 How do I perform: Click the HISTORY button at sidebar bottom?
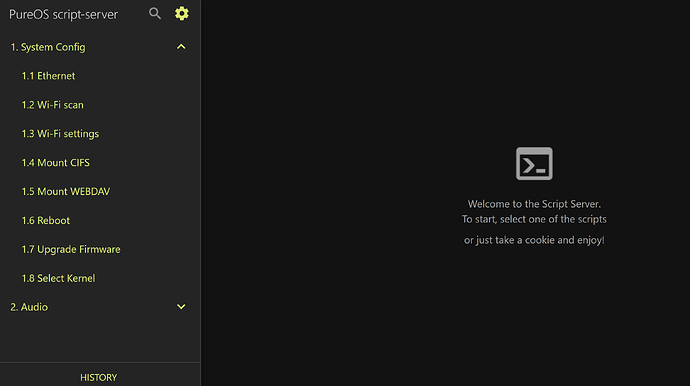[100, 377]
